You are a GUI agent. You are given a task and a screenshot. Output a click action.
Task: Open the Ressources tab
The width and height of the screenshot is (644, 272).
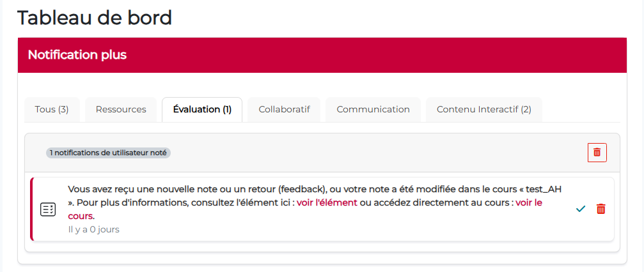pyautogui.click(x=121, y=109)
